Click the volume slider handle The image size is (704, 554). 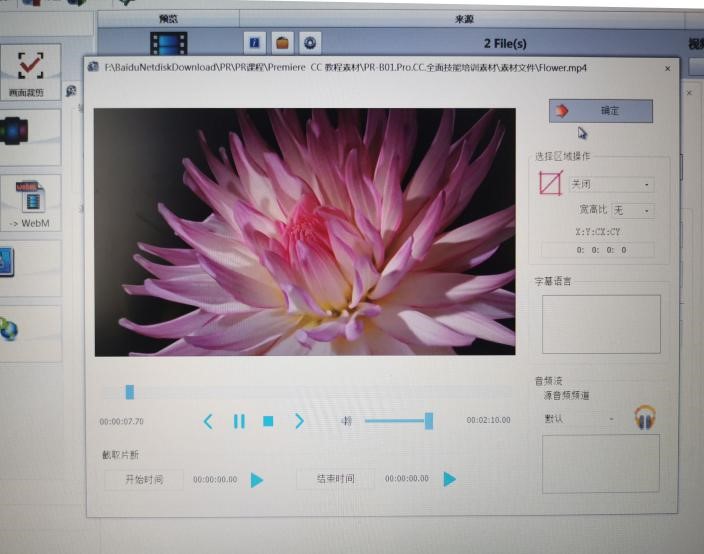[x=429, y=421]
